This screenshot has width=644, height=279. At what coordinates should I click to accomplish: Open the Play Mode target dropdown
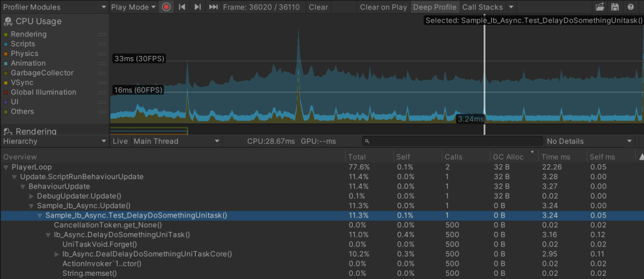click(x=133, y=7)
